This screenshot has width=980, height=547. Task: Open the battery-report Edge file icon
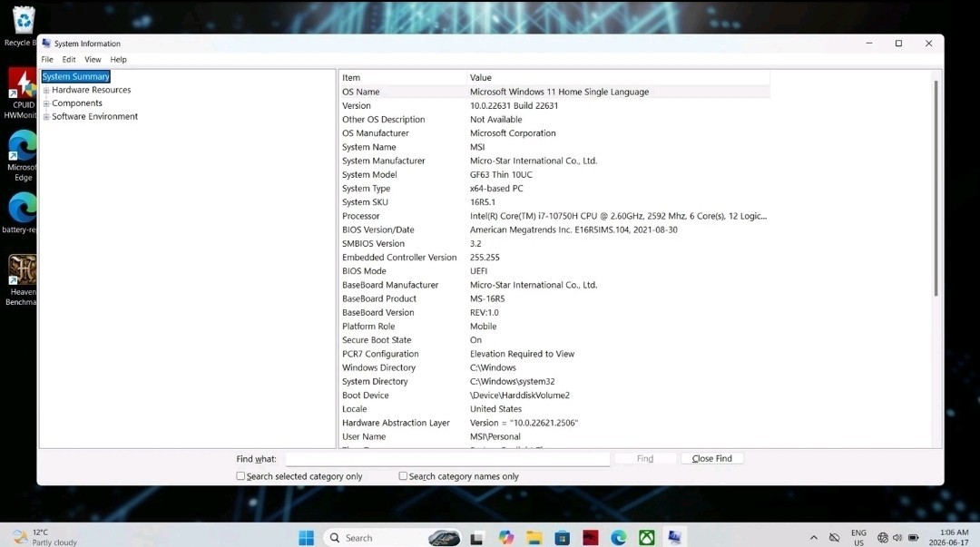21,212
